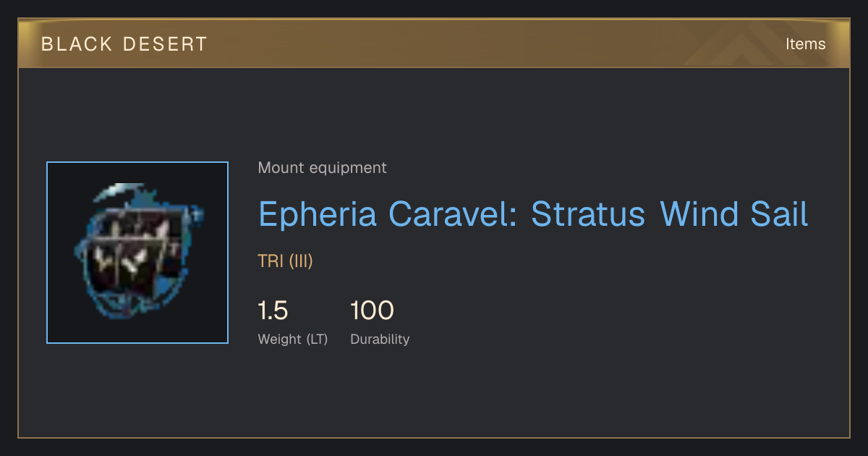This screenshot has width=868, height=456.
Task: Select the Weight (LT) label
Action: click(293, 339)
